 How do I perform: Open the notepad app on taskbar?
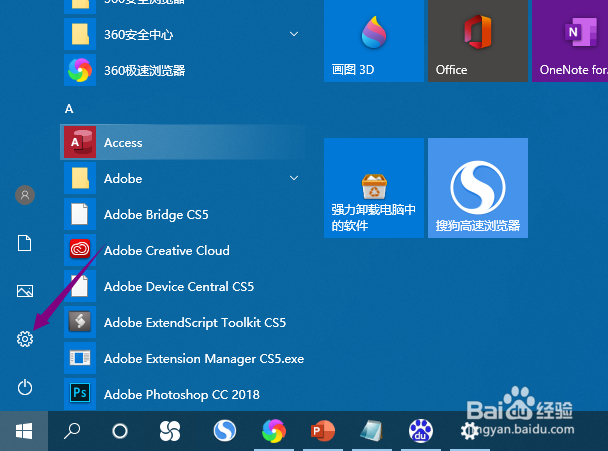coord(371,431)
